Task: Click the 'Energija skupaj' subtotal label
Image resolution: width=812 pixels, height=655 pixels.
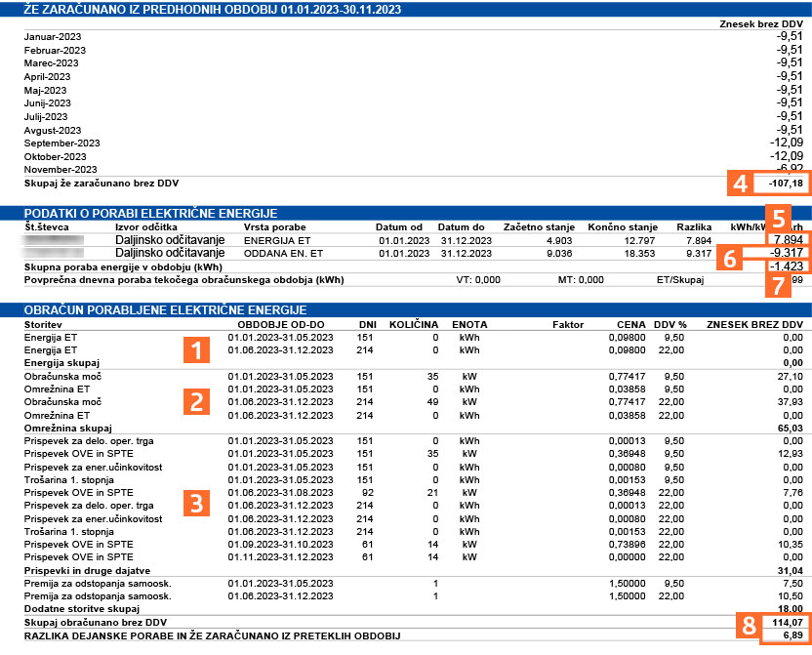Action: tap(61, 363)
